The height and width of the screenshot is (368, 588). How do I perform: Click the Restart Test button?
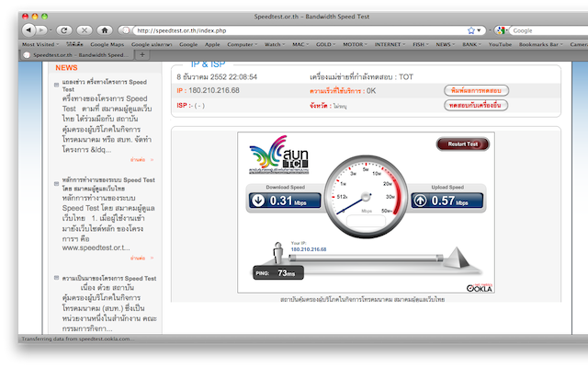pyautogui.click(x=463, y=144)
